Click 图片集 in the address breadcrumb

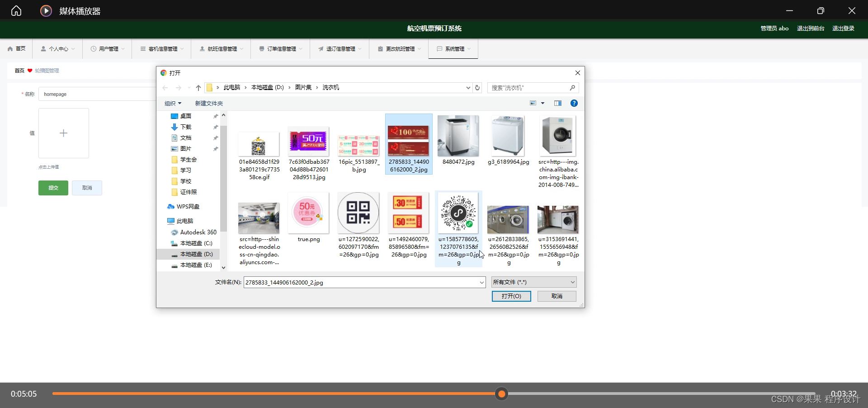[303, 88]
